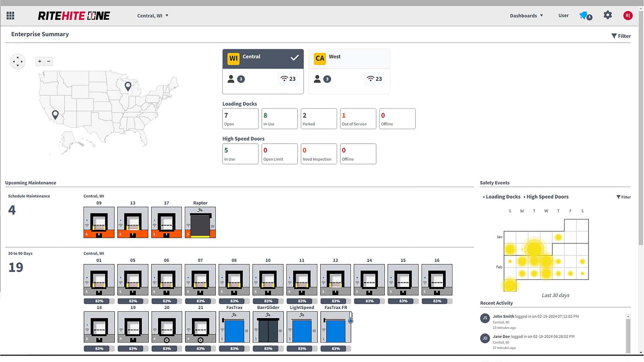Screen dimensions: 644x362
Task: Click the red user avatar icon
Action: [628, 15]
